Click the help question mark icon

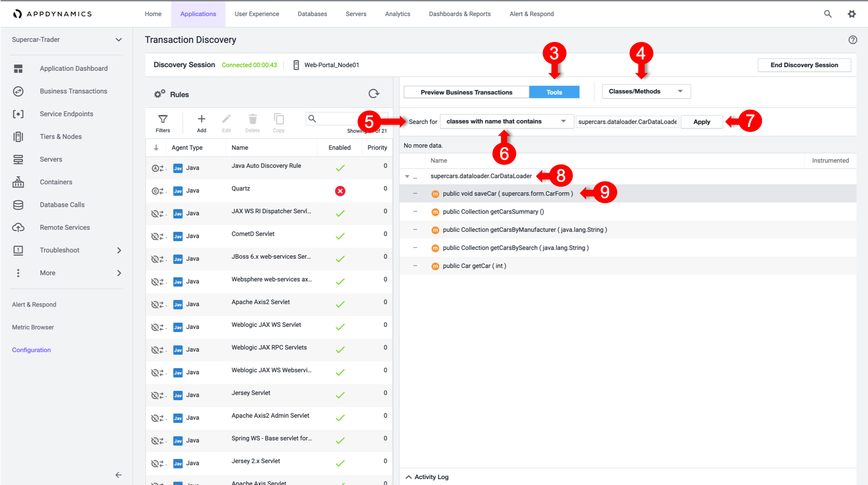[852, 40]
